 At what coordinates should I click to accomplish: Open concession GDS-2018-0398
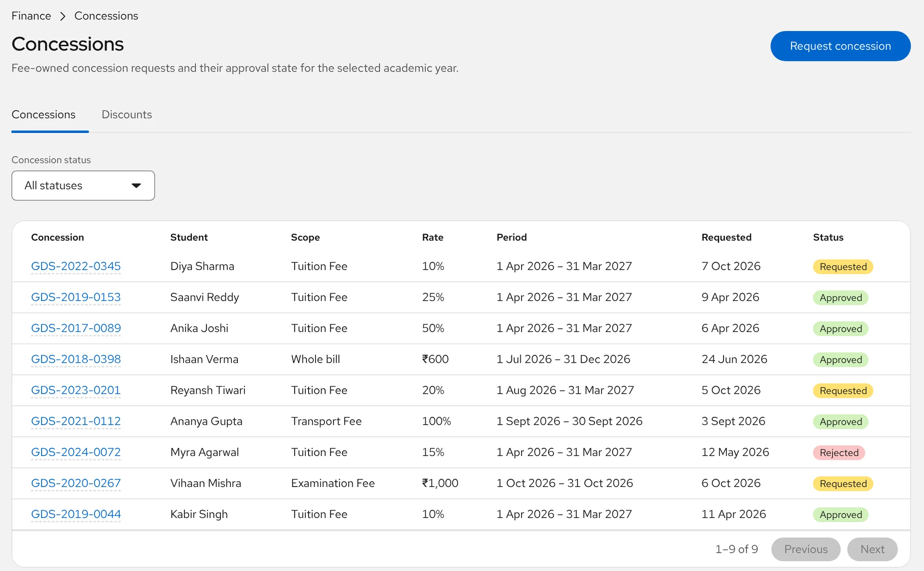[76, 359]
